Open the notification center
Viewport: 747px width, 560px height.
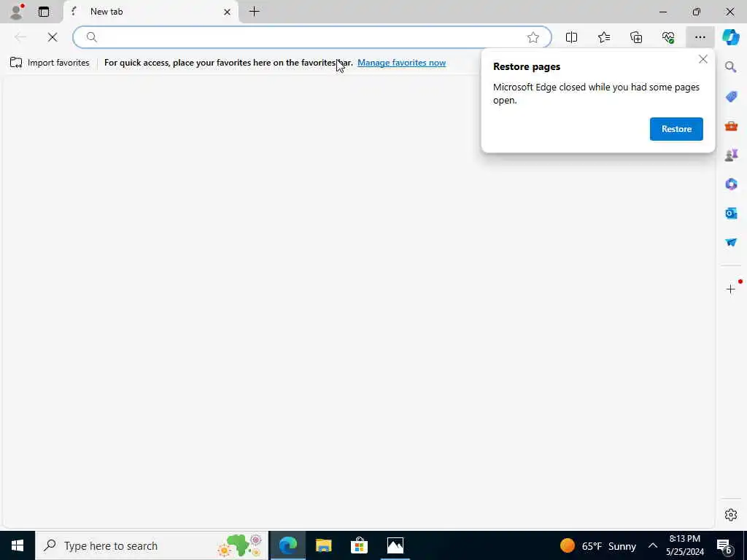tap(724, 546)
